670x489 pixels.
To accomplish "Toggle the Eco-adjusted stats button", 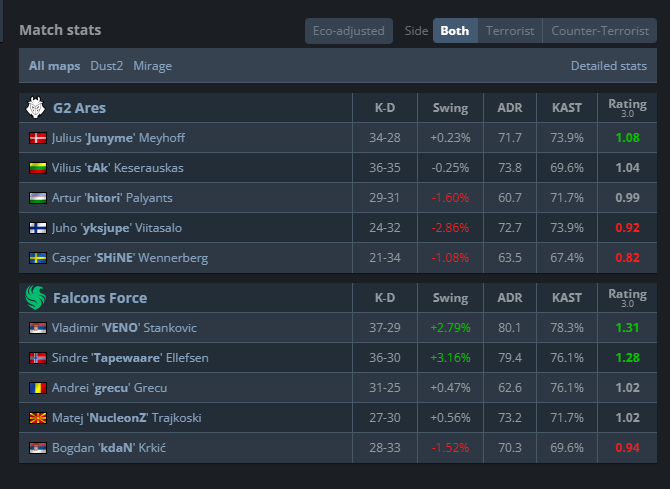I will pyautogui.click(x=349, y=31).
